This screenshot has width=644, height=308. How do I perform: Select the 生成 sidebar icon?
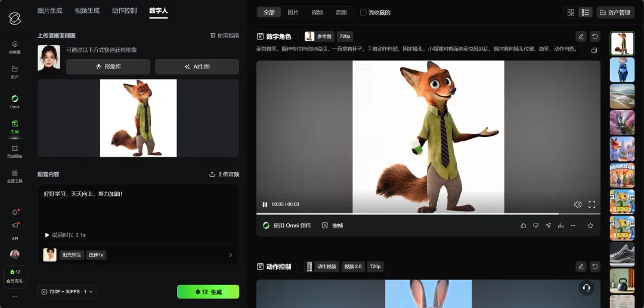coord(15,126)
